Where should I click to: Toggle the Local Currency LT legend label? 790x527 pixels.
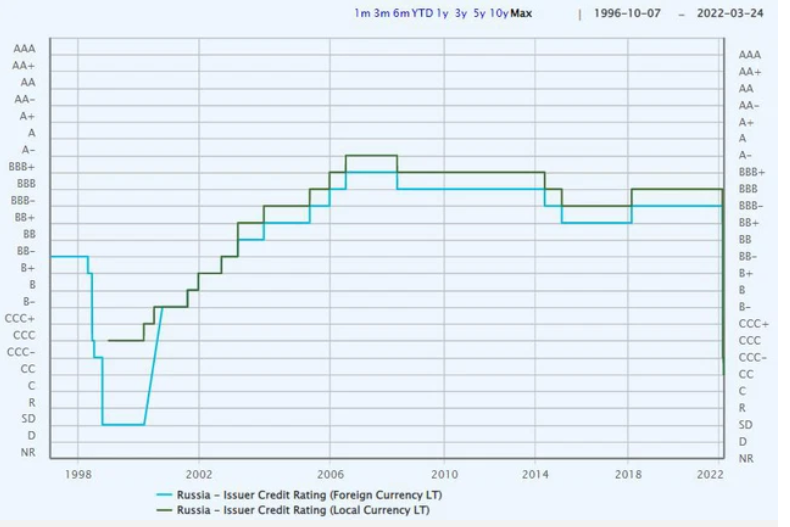(x=303, y=510)
